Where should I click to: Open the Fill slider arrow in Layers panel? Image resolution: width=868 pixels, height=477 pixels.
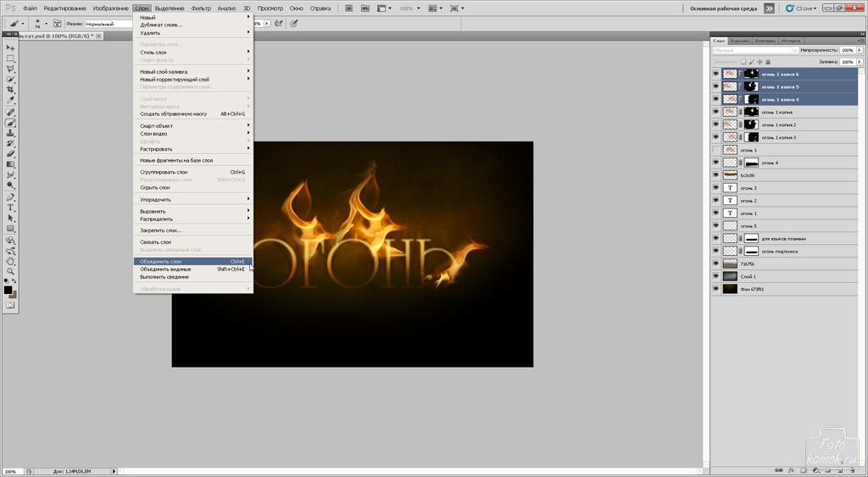[860, 62]
